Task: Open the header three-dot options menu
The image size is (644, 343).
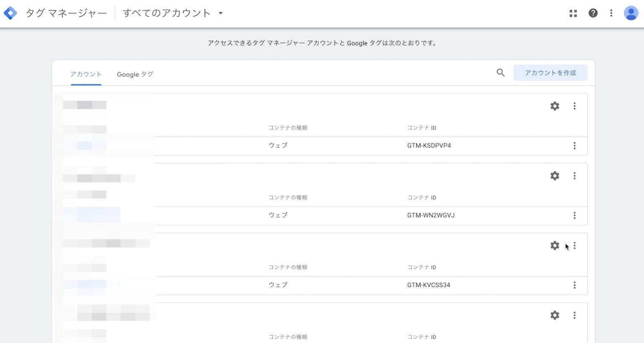Action: click(611, 13)
